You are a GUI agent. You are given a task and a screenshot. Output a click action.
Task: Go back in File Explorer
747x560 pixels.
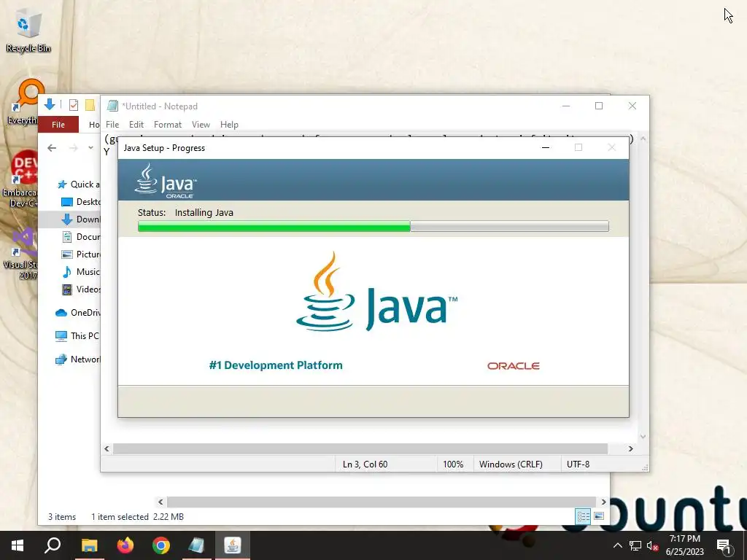point(52,148)
